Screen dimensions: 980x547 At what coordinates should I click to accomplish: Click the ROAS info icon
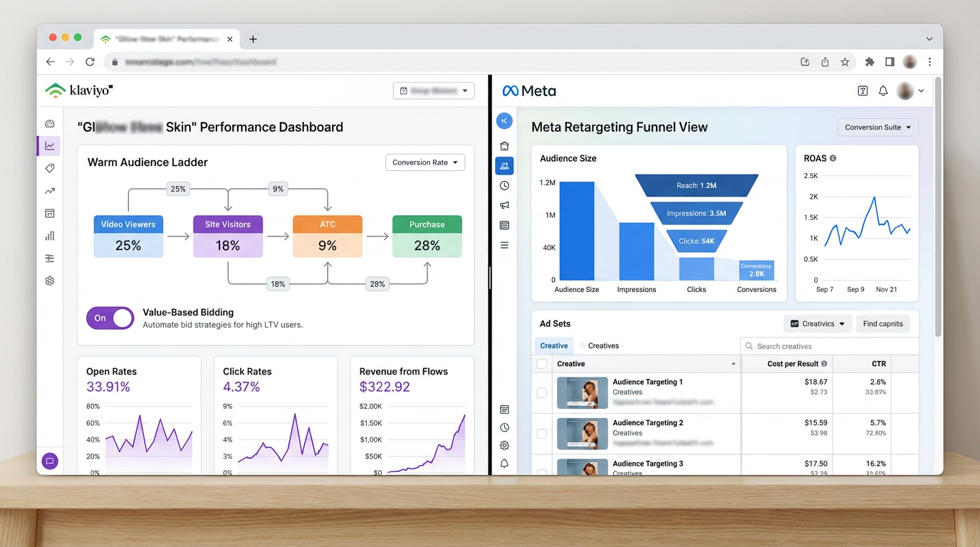833,158
